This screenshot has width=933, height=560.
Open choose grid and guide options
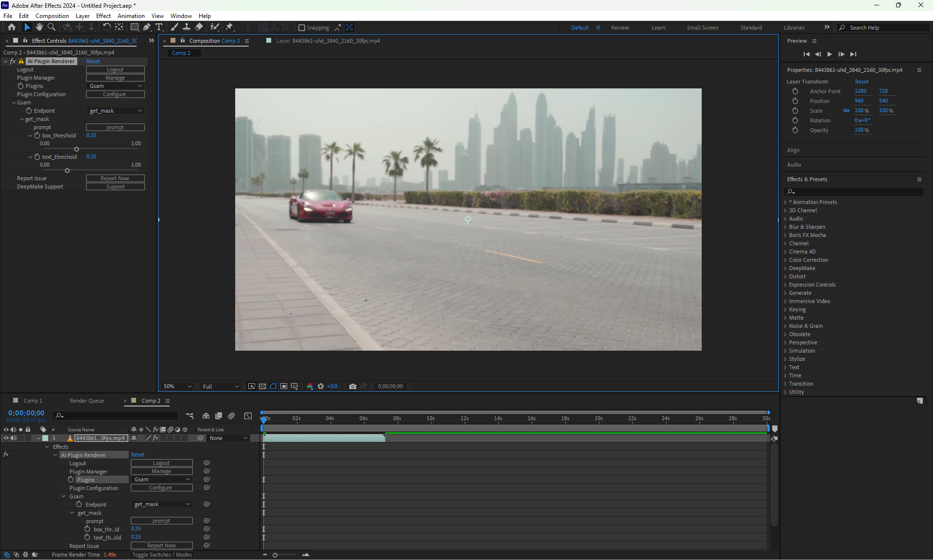tap(294, 387)
